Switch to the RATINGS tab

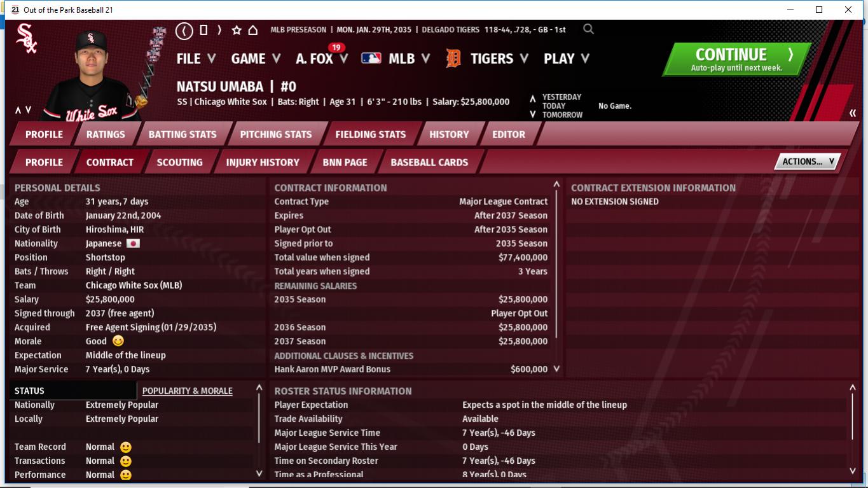[106, 134]
